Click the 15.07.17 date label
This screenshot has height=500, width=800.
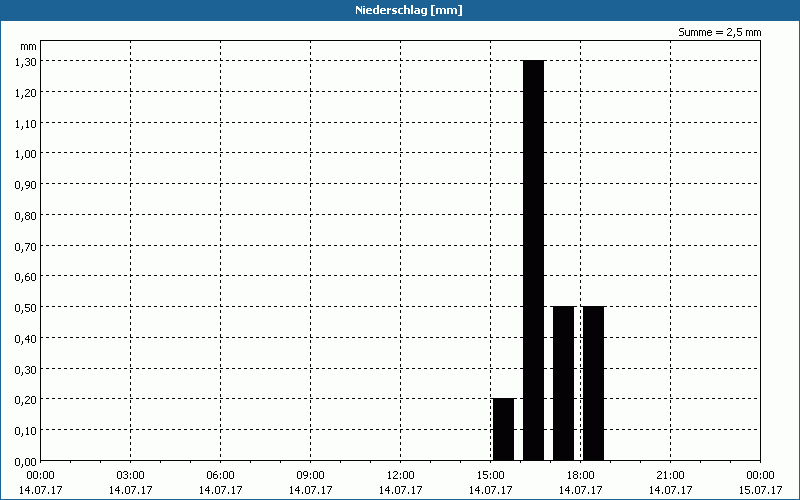pyautogui.click(x=760, y=490)
